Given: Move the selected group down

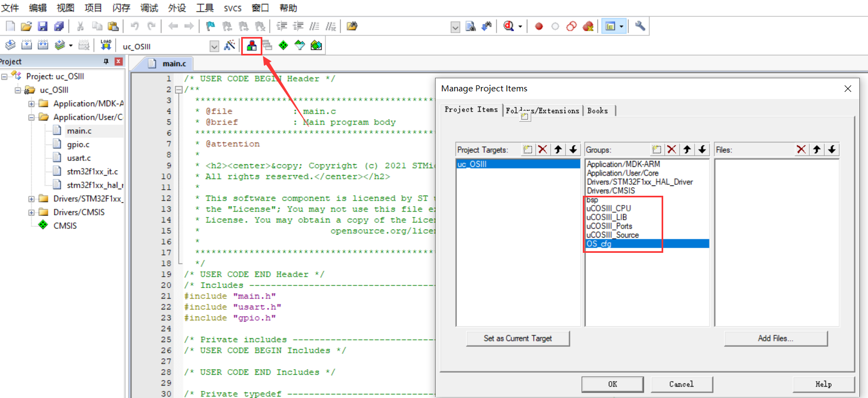Looking at the screenshot, I should [702, 150].
